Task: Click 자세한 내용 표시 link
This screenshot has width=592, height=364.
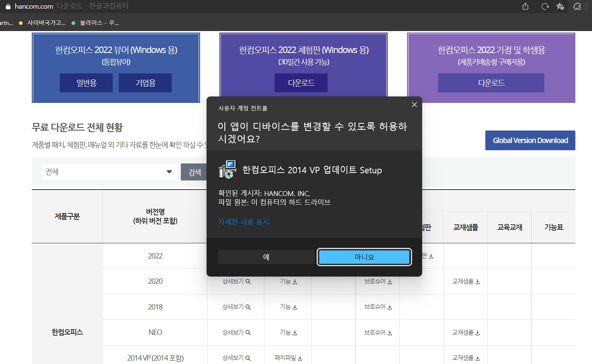Action: (244, 222)
